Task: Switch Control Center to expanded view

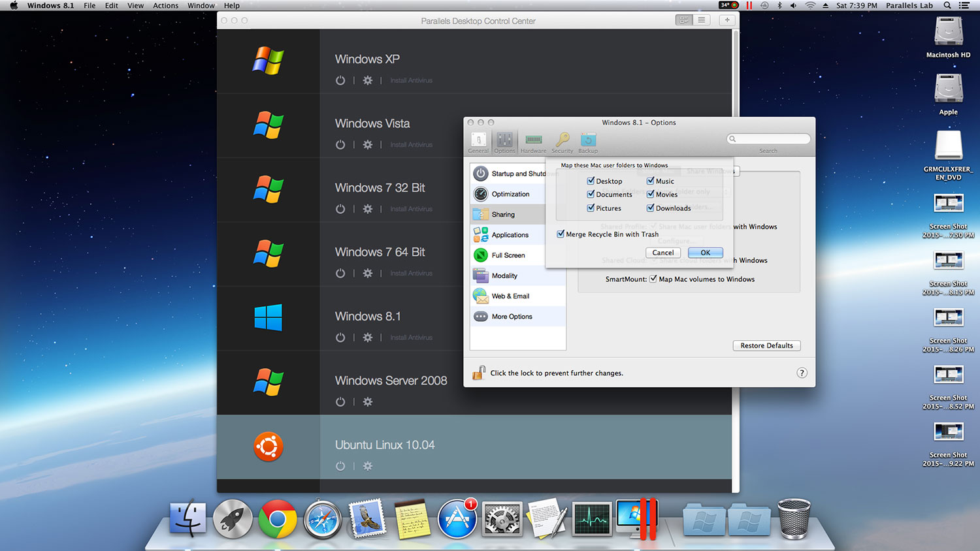Action: click(683, 20)
